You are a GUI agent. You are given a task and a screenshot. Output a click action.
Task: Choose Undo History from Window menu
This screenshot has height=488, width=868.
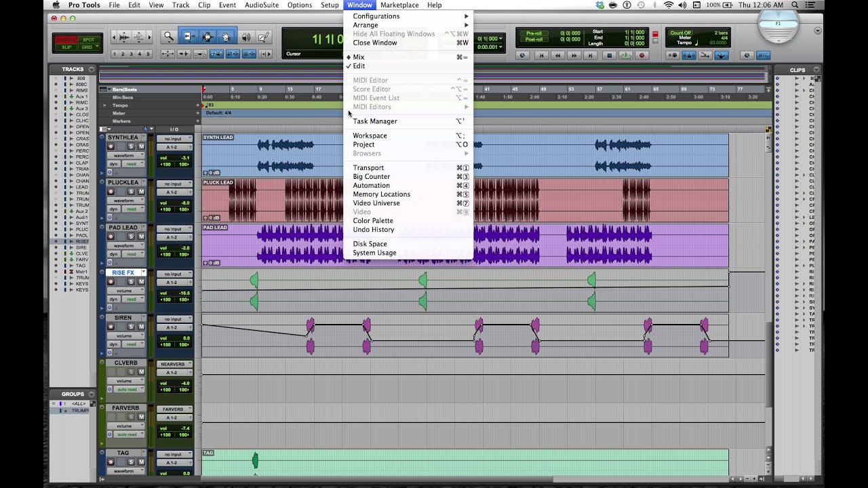[x=408, y=229]
